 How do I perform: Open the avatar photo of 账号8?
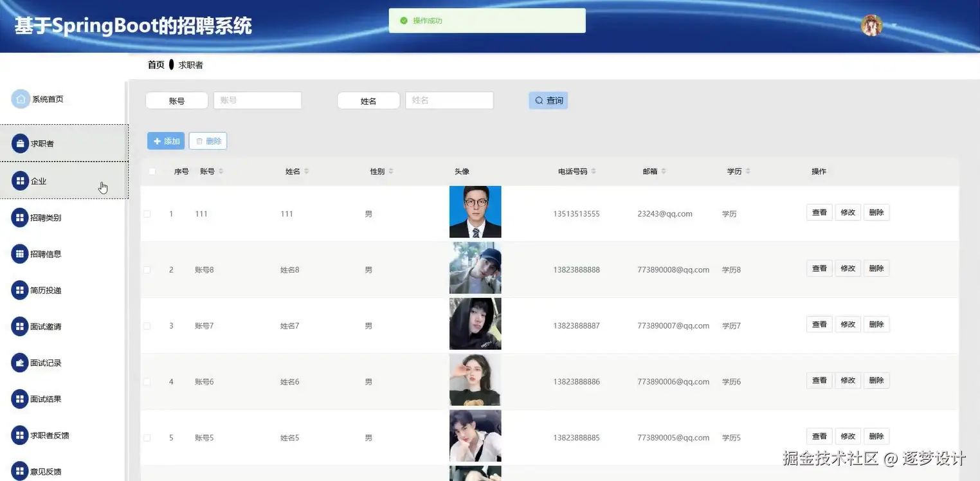click(475, 268)
